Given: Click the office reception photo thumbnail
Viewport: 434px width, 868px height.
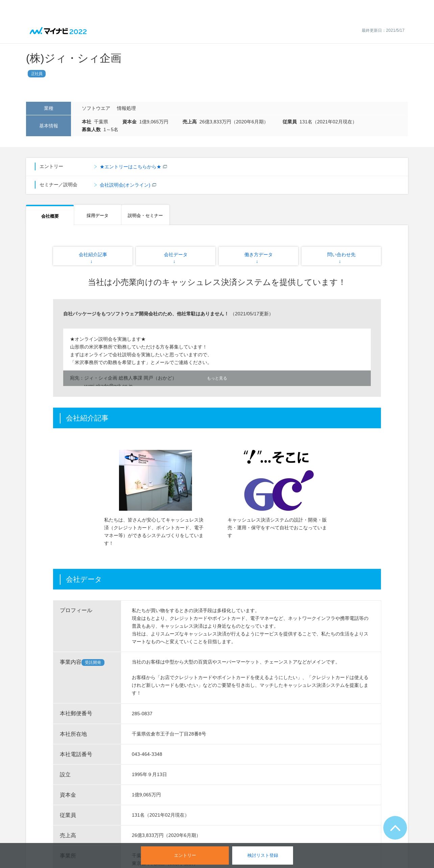Looking at the screenshot, I should pyautogui.click(x=155, y=480).
